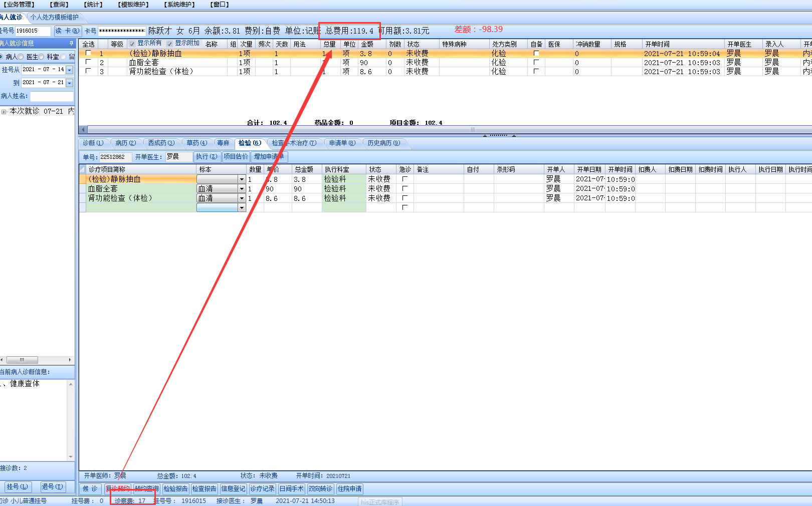This screenshot has width=812, height=506.
Task: Click the 挂号(L) button
Action: (x=18, y=487)
